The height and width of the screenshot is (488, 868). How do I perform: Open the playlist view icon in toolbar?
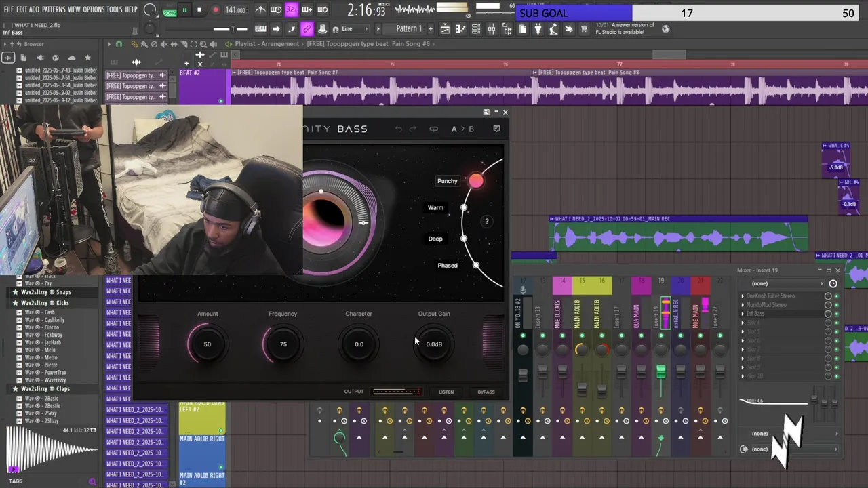pos(445,29)
